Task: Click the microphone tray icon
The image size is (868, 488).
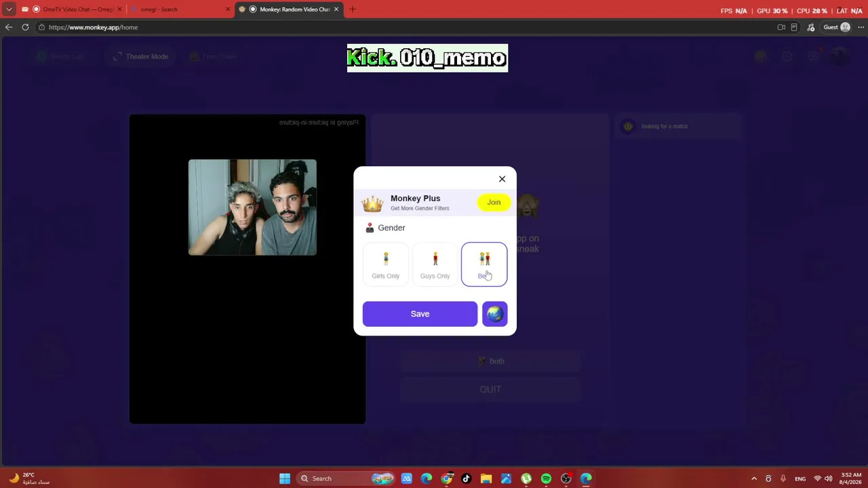Action: (x=783, y=479)
